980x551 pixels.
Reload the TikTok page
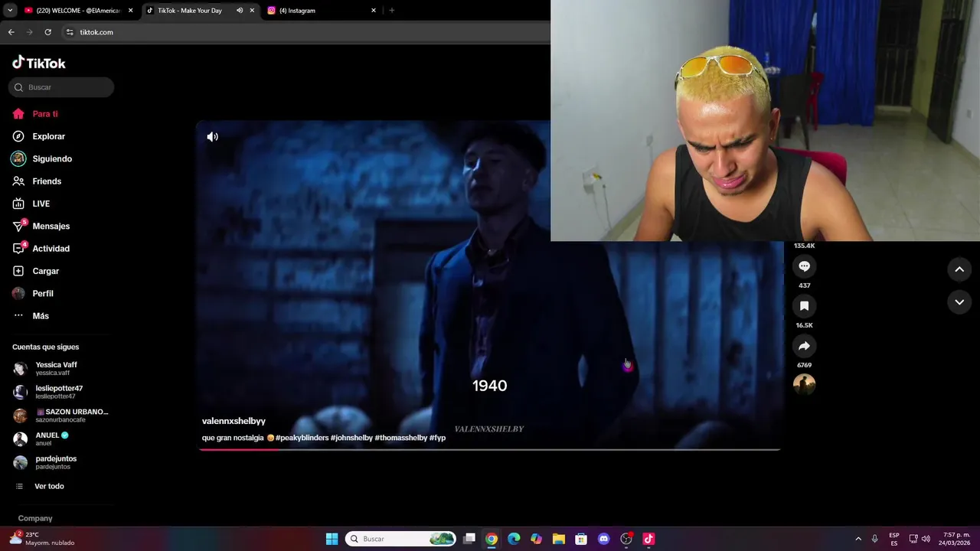click(47, 32)
